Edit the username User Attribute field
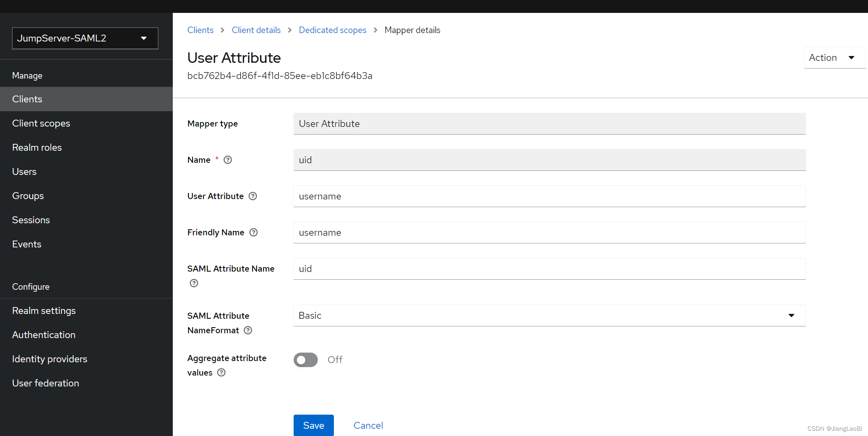This screenshot has width=868, height=436. (549, 196)
